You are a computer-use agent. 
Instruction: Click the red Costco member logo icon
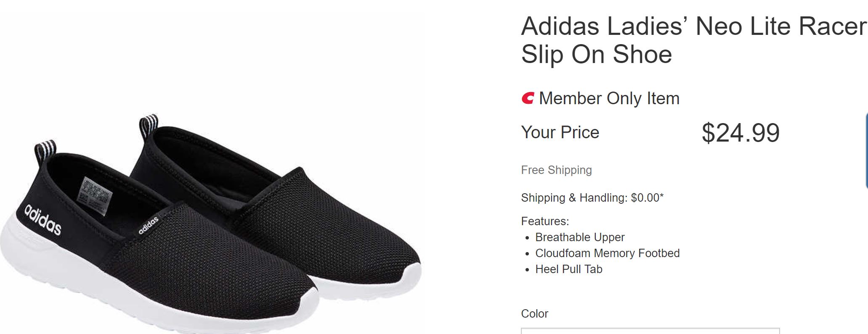[x=528, y=98]
